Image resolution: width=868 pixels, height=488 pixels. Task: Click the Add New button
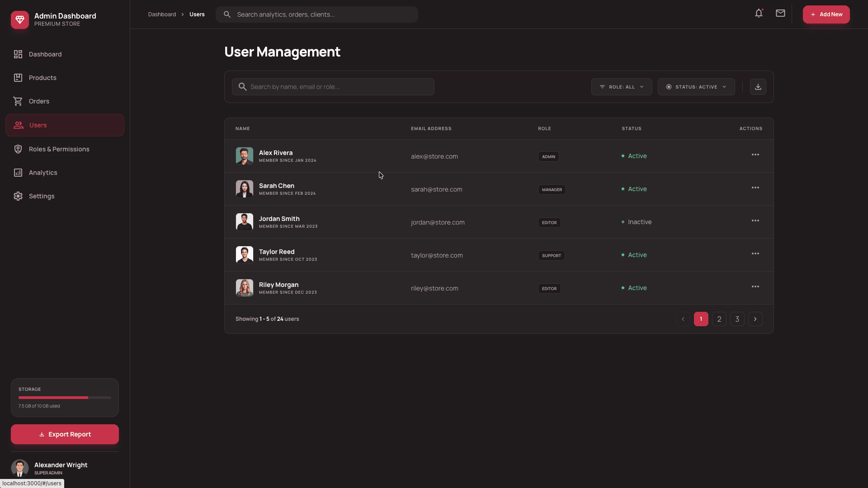(826, 14)
